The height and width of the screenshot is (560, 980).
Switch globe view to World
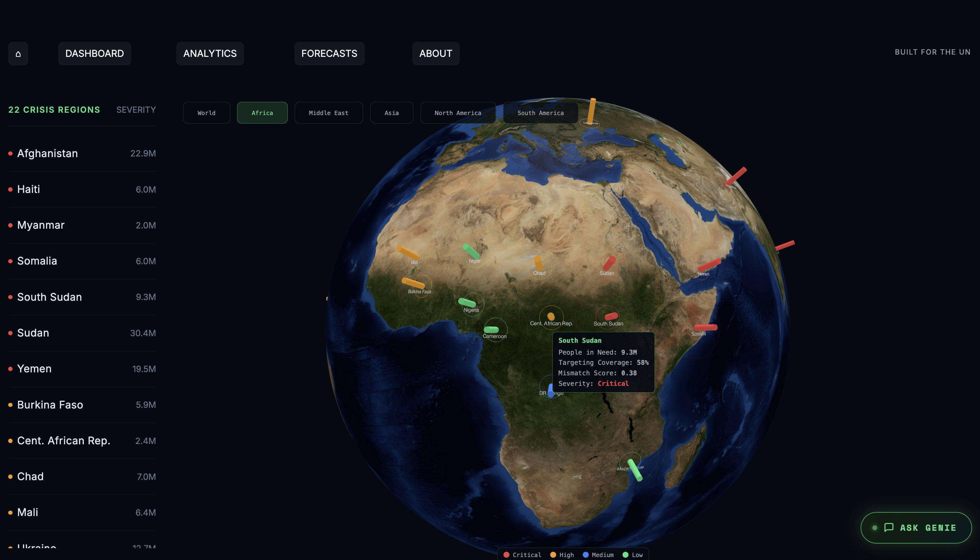coord(206,113)
